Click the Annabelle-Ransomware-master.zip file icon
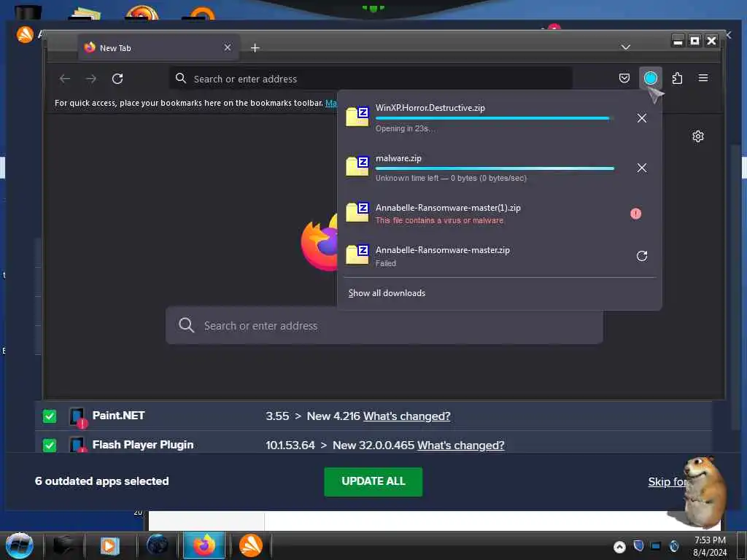Image resolution: width=747 pixels, height=560 pixels. [357, 254]
